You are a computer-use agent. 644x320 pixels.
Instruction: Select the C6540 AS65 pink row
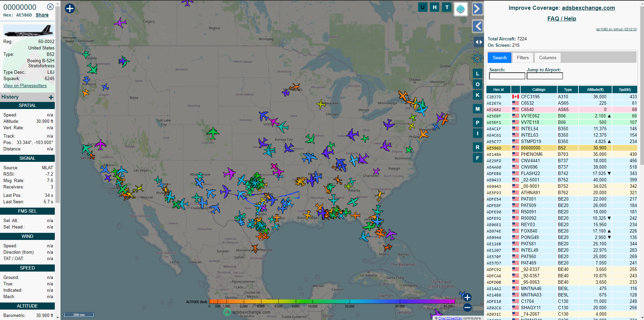click(562, 109)
